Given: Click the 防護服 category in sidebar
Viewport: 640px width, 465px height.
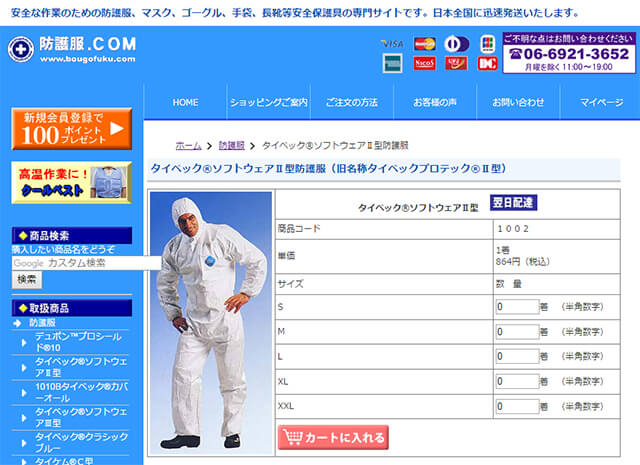Looking at the screenshot, I should [x=42, y=323].
